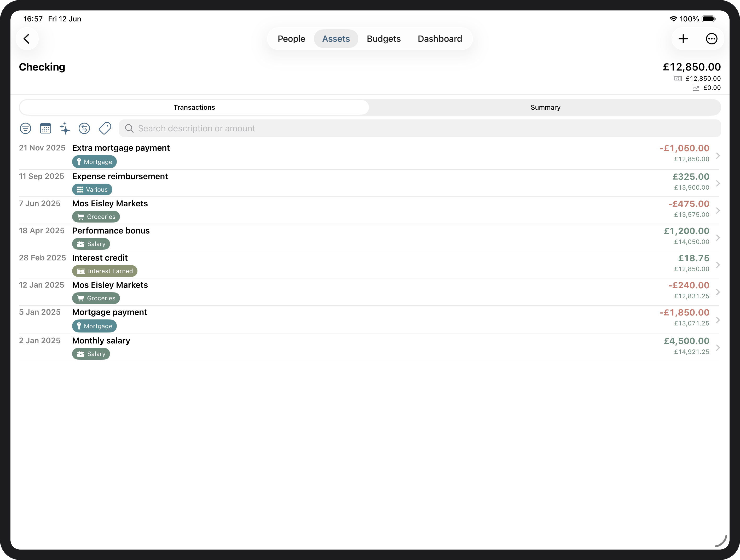Switch to the Dashboard tab

440,39
